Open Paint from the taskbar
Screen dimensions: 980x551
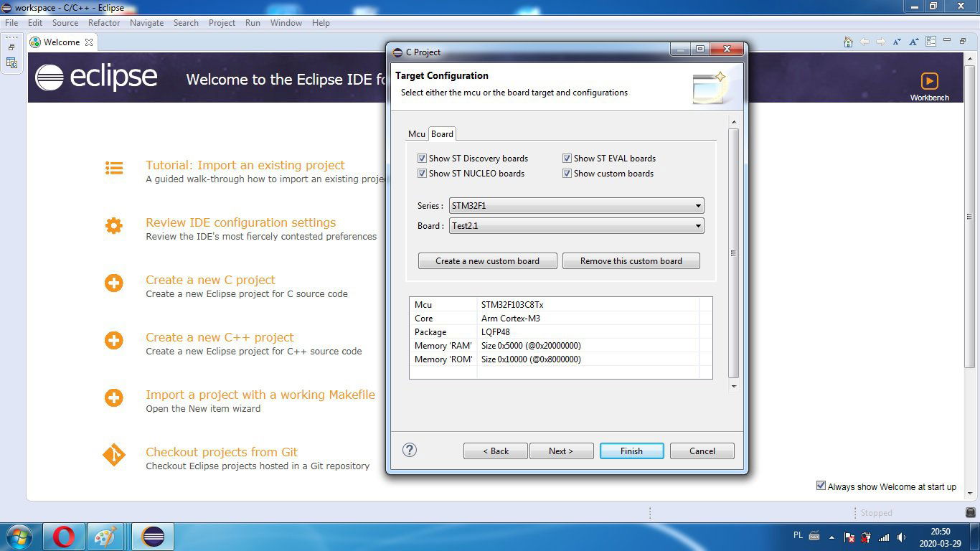click(106, 537)
